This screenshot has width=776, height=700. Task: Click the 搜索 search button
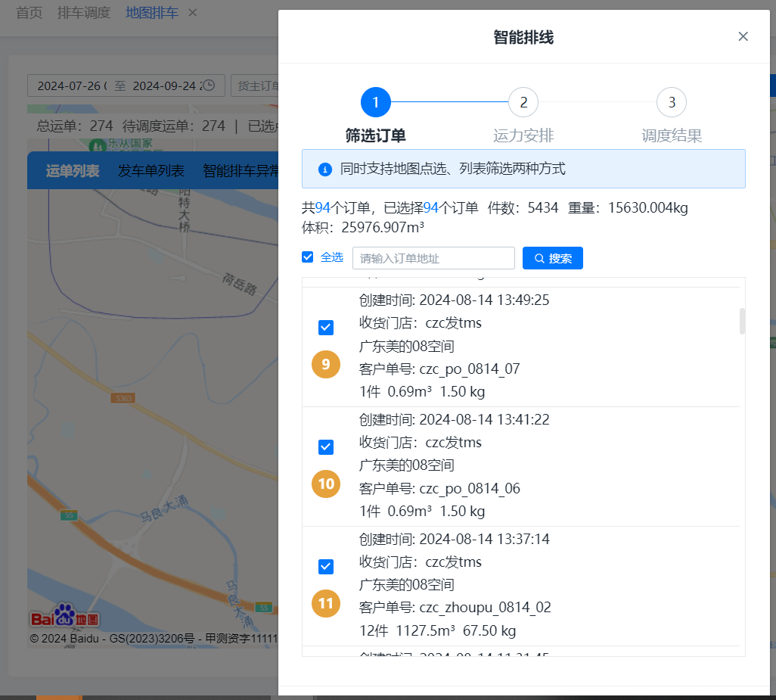[552, 258]
